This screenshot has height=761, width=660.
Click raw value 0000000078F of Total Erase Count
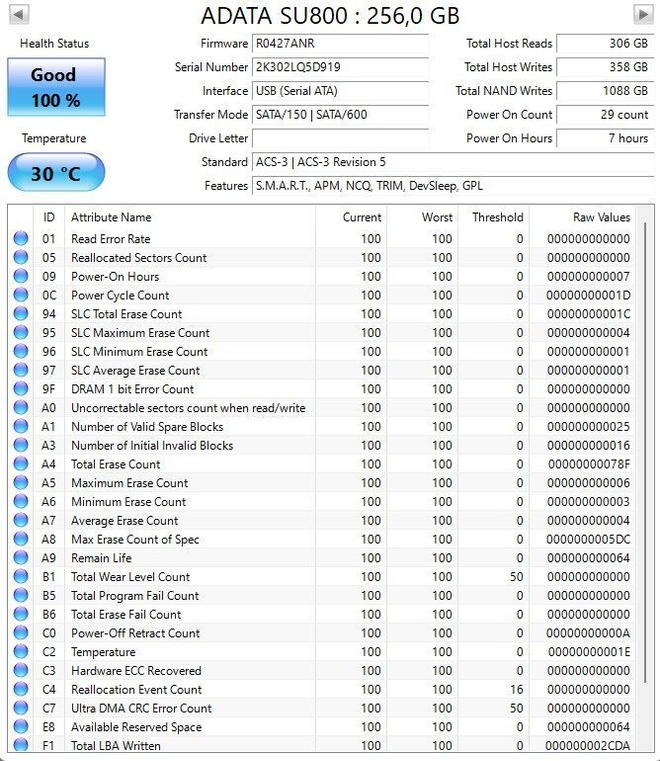[589, 464]
